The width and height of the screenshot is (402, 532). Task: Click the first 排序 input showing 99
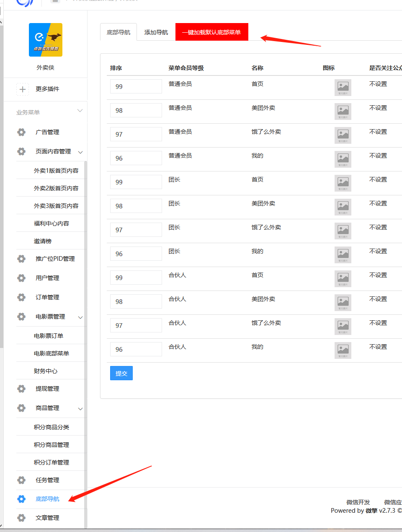tap(136, 86)
